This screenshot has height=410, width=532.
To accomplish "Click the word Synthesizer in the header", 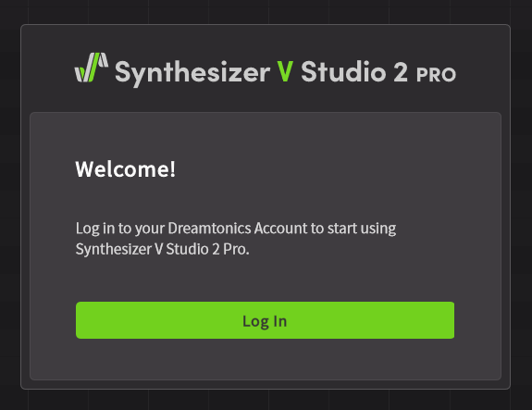I will tap(192, 72).
